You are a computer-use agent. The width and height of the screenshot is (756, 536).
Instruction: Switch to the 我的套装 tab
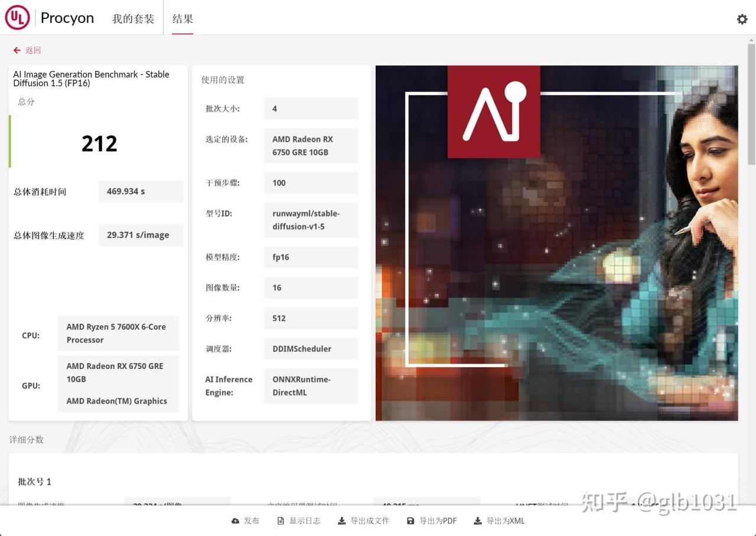click(x=133, y=18)
